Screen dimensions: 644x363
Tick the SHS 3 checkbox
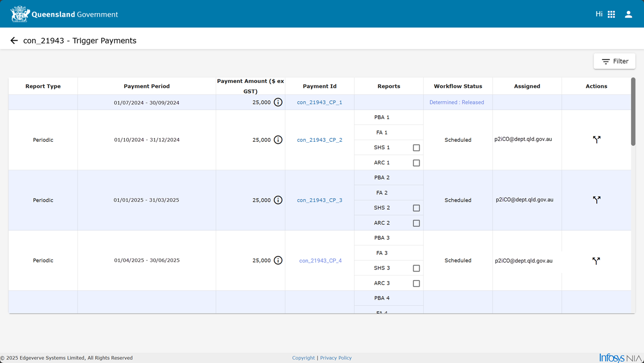[x=416, y=268]
